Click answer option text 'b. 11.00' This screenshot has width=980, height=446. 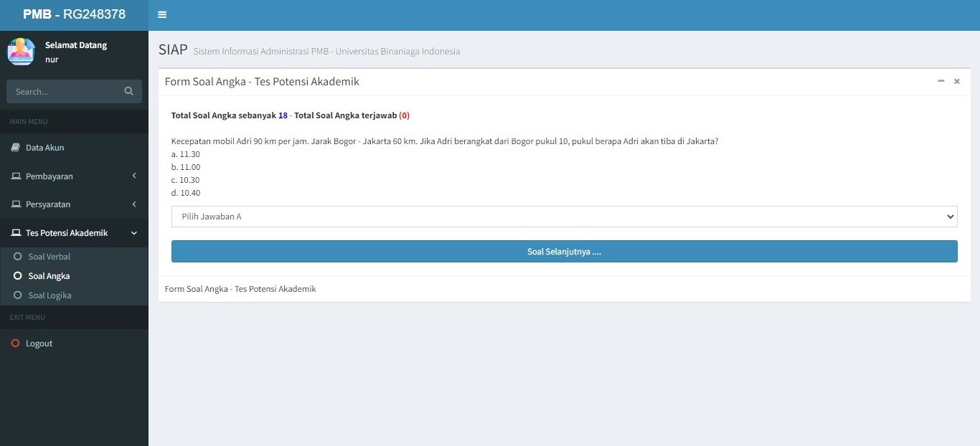(x=186, y=167)
